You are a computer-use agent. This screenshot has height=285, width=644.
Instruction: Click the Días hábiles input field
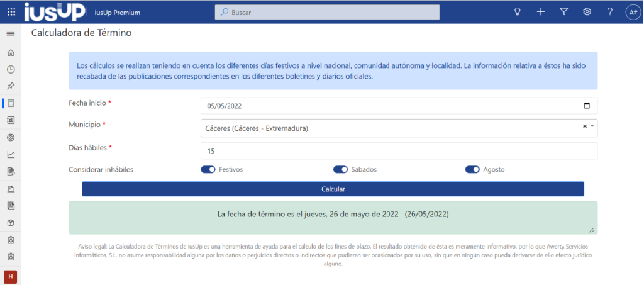[x=399, y=151]
